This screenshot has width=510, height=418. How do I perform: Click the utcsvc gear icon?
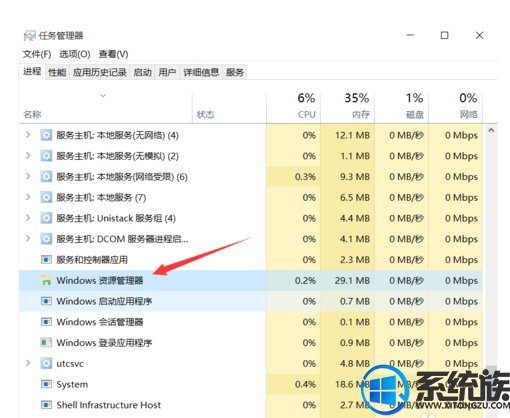(x=46, y=363)
